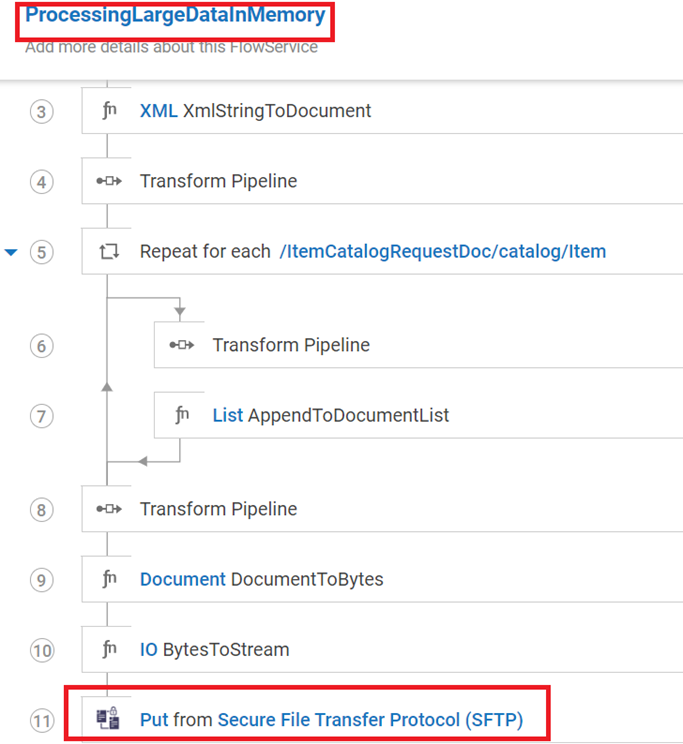683x744 pixels.
Task: Select the fn icon of AppendToDocumentList step
Action: point(182,415)
